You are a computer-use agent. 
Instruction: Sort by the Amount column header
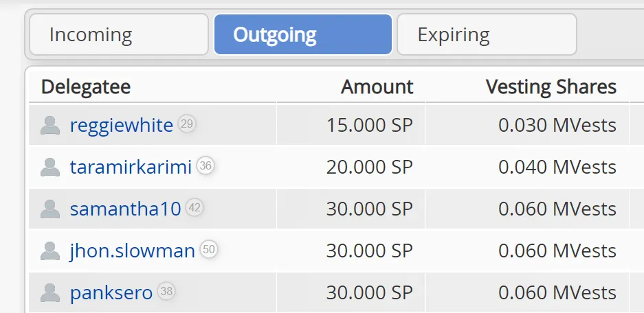pos(377,87)
